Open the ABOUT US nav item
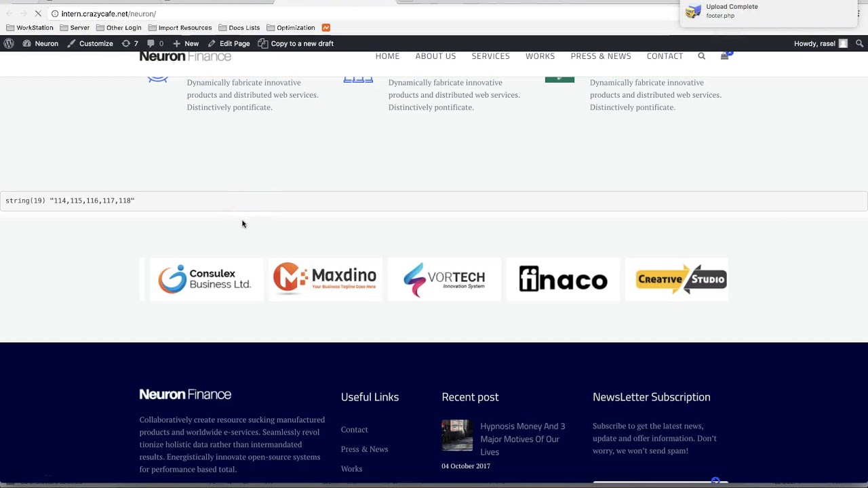The image size is (868, 488). click(435, 56)
